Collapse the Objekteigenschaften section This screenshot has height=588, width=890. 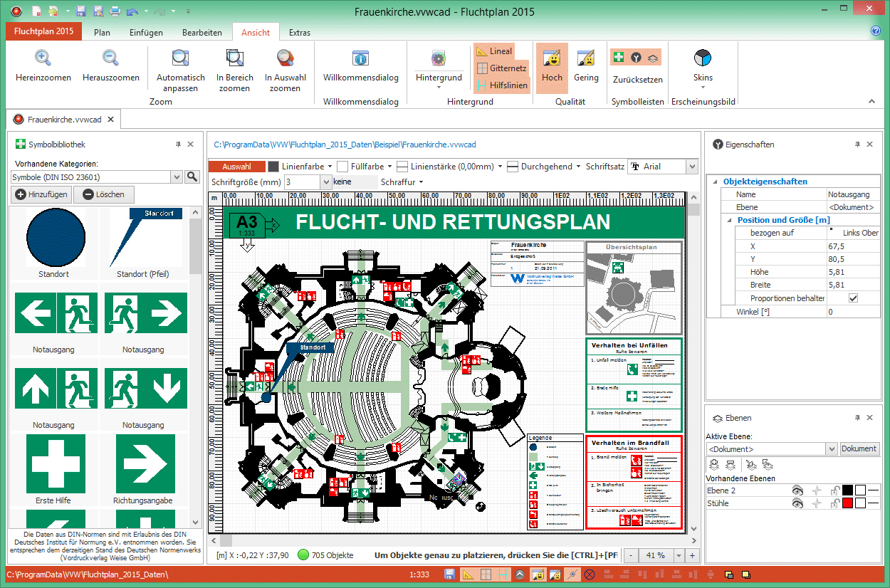[715, 181]
